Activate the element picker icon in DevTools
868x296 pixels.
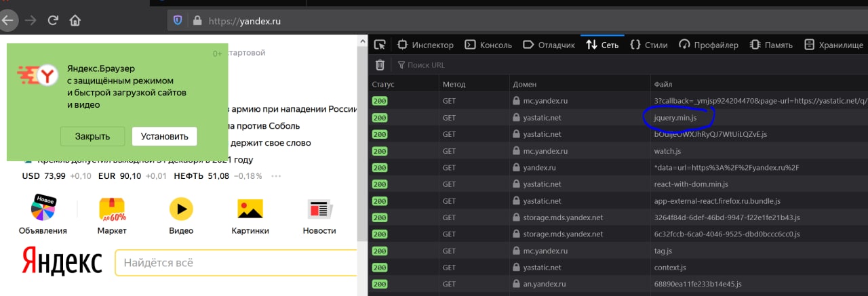click(380, 45)
